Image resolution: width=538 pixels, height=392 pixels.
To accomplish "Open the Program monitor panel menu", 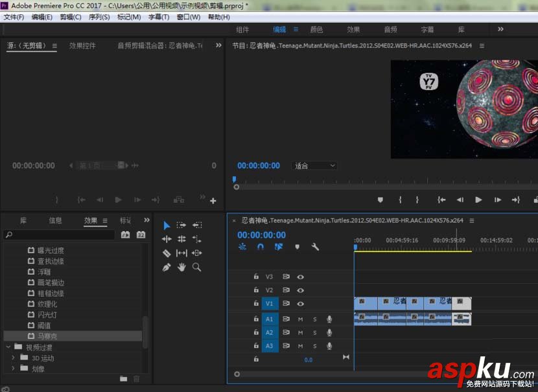I will coord(482,45).
